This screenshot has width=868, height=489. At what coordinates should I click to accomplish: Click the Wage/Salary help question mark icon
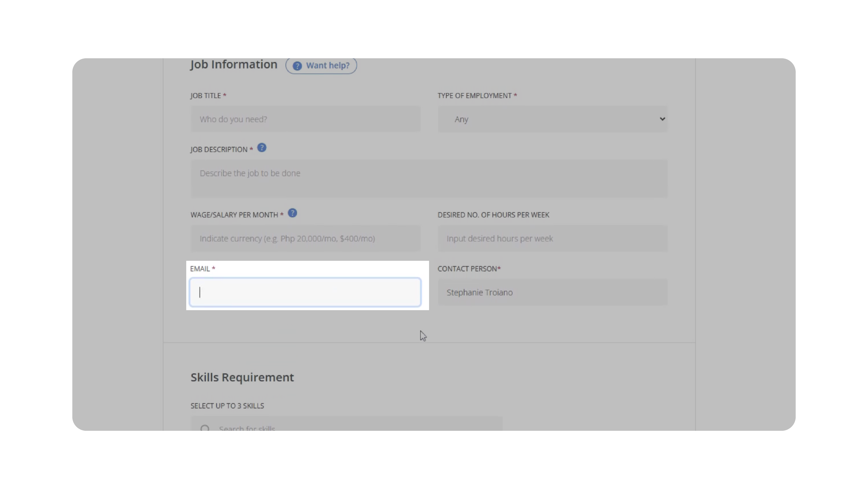coord(292,213)
